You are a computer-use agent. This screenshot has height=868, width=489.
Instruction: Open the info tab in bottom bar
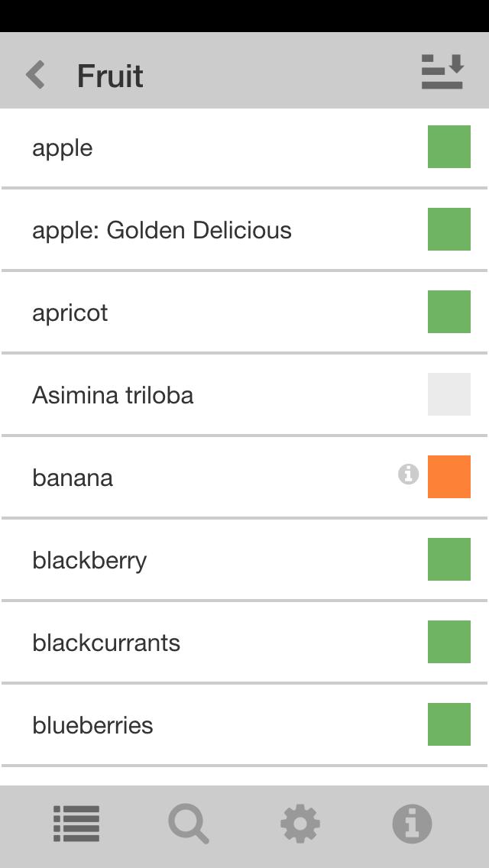(x=412, y=824)
